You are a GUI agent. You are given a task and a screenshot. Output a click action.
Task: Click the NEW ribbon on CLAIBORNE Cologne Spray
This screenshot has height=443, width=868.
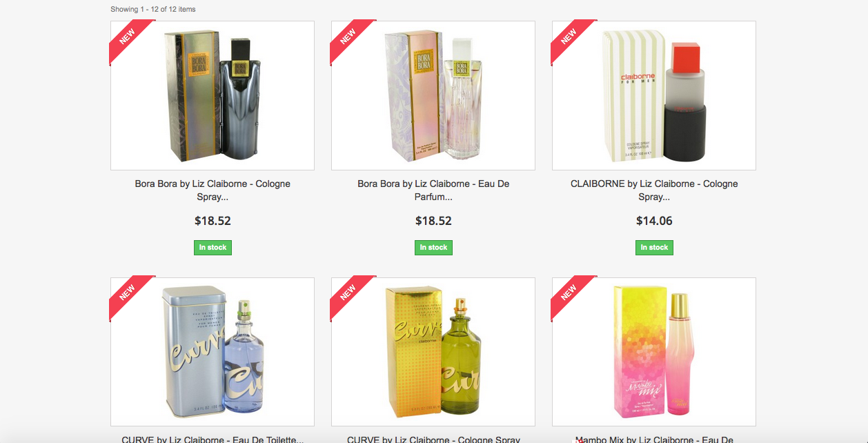(570, 37)
